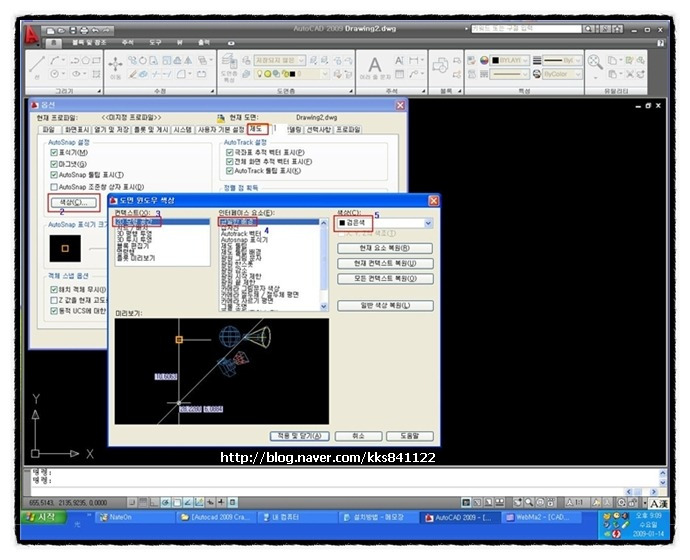Image resolution: width=690 pixels, height=560 pixels.
Task: Click the New file quick-access icon
Action: (51, 31)
